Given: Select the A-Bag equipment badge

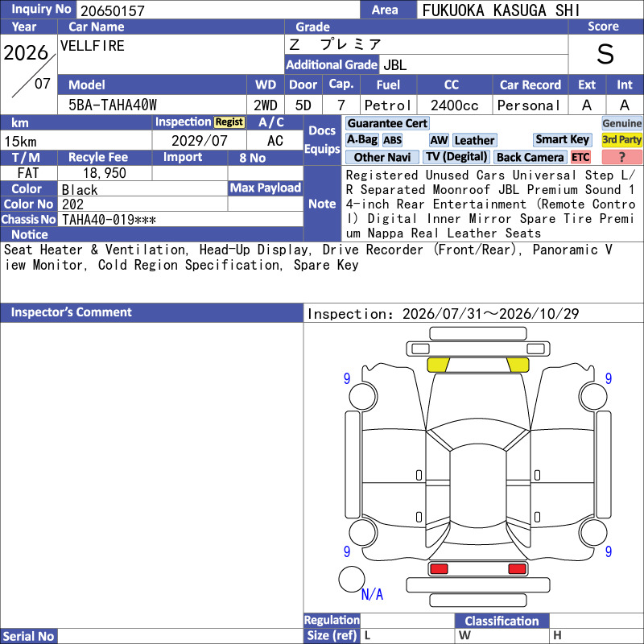Looking at the screenshot, I should (x=361, y=140).
